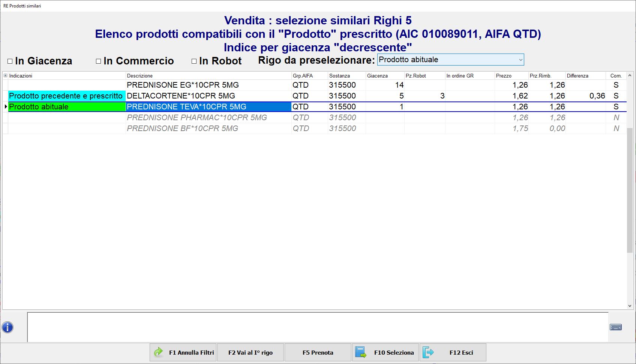Viewport: 636px width, 364px height.
Task: Click the cyan Prodotto precedente e prescritto cell
Action: (x=66, y=96)
